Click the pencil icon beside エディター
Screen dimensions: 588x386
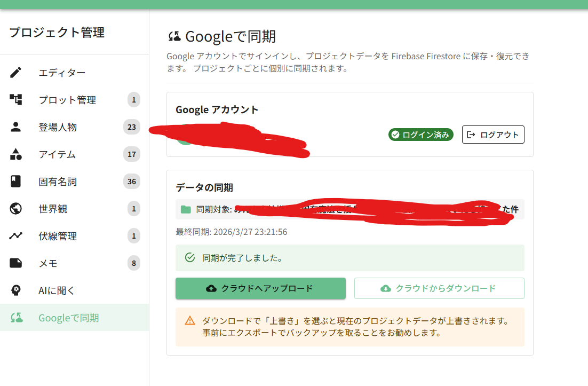pos(16,73)
